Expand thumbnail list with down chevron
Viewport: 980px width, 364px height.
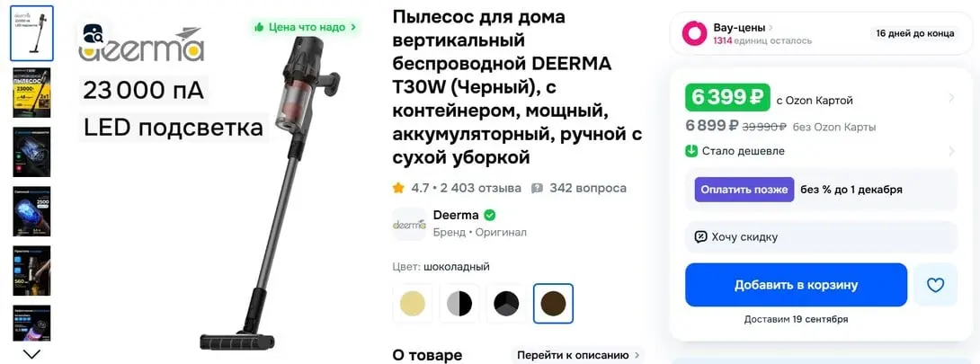31,354
